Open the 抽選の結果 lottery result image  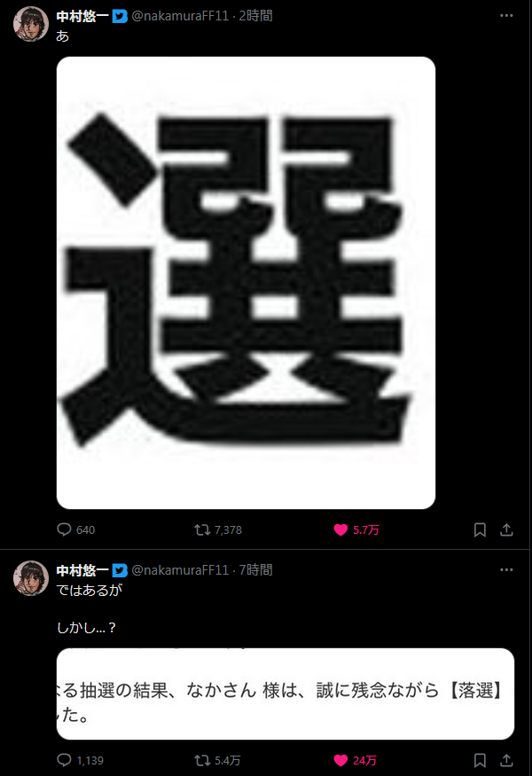click(x=286, y=694)
